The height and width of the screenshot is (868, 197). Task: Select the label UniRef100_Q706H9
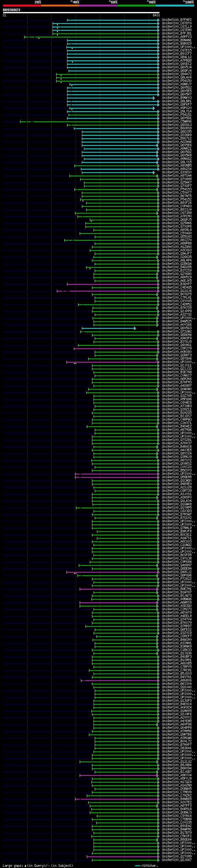point(176,179)
